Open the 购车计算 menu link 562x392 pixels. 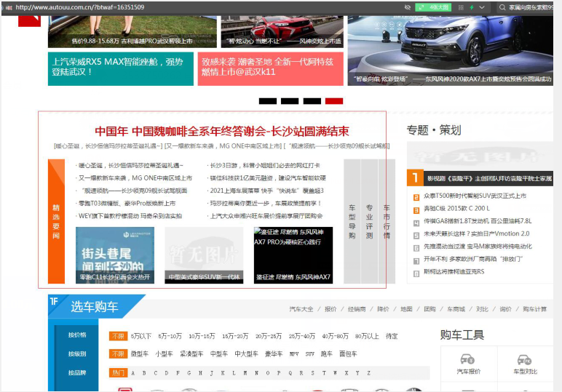click(535, 309)
